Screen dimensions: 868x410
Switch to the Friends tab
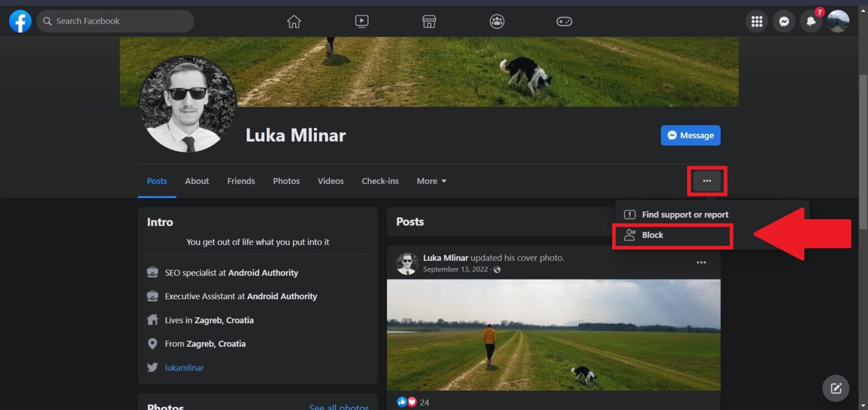pyautogui.click(x=241, y=181)
